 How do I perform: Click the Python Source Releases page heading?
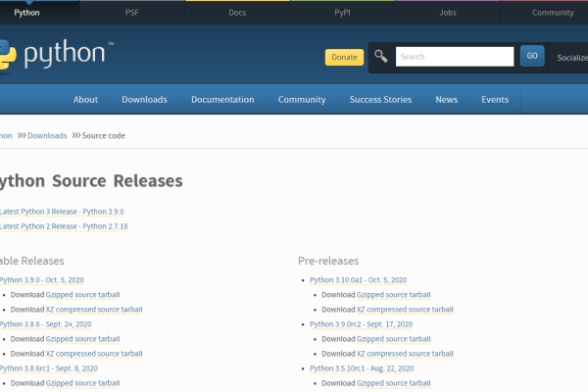pos(91,180)
